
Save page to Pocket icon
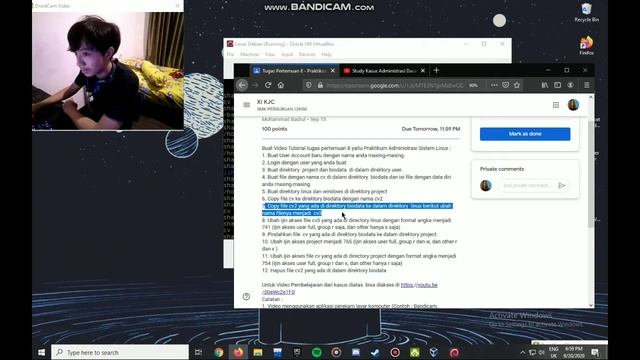(x=505, y=85)
